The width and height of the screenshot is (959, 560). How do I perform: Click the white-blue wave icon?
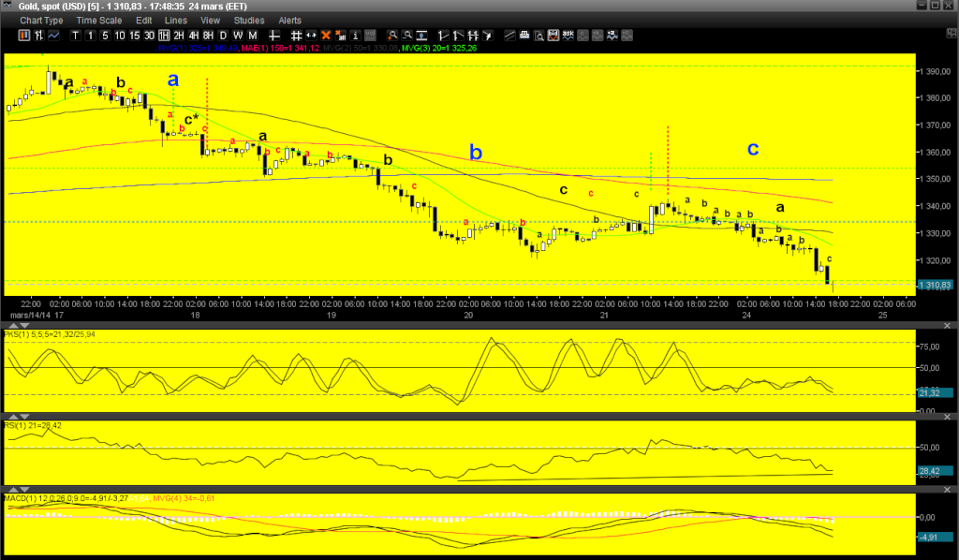click(x=612, y=36)
